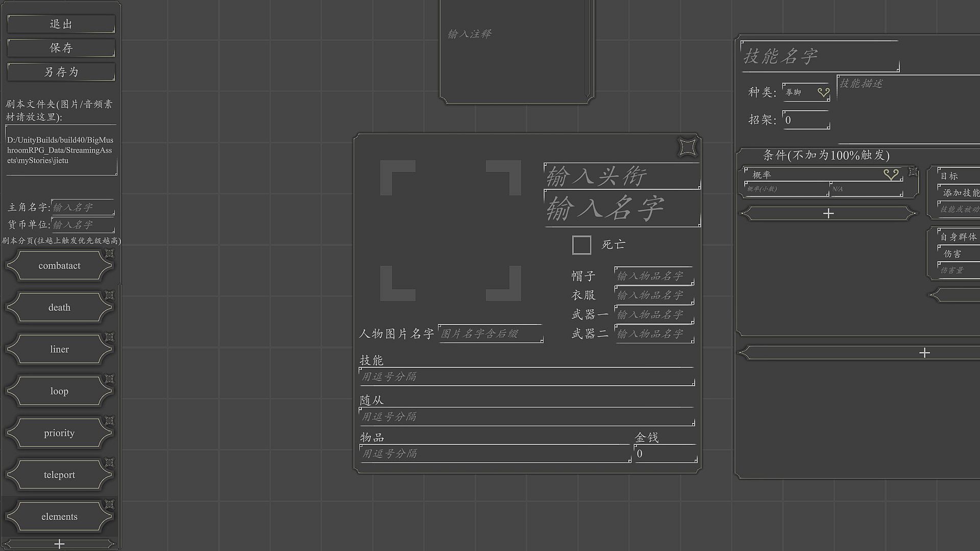The height and width of the screenshot is (551, 980).
Task: Click the 退出 exit button
Action: [61, 24]
